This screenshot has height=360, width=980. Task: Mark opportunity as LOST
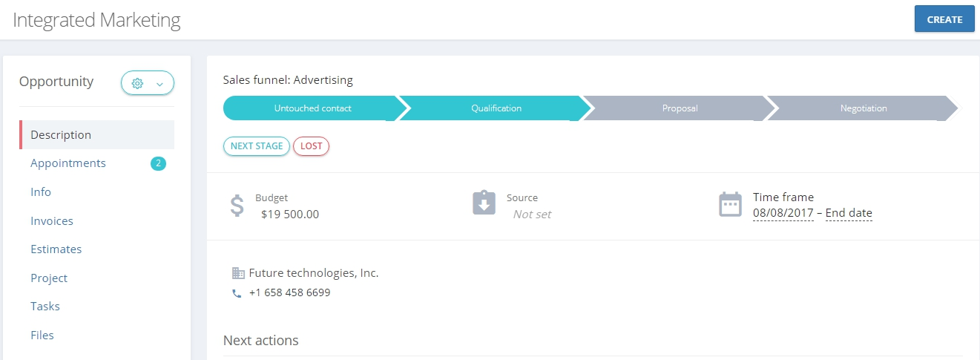click(x=312, y=146)
